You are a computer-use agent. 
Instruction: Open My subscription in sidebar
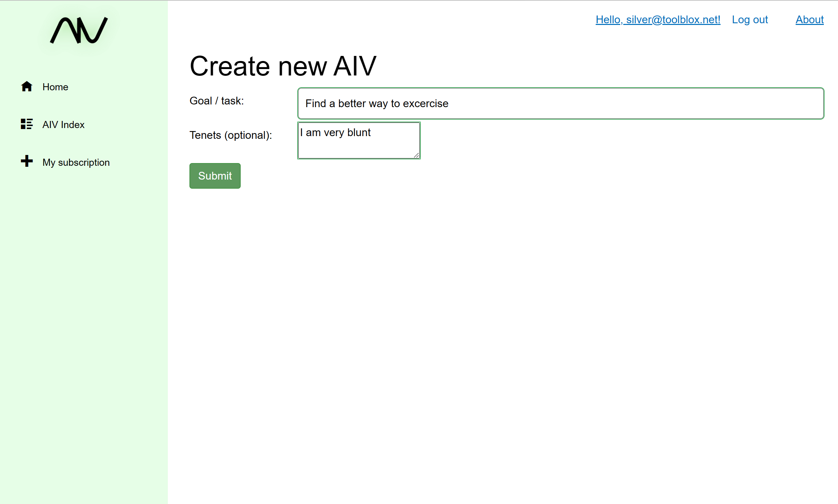[x=76, y=162]
